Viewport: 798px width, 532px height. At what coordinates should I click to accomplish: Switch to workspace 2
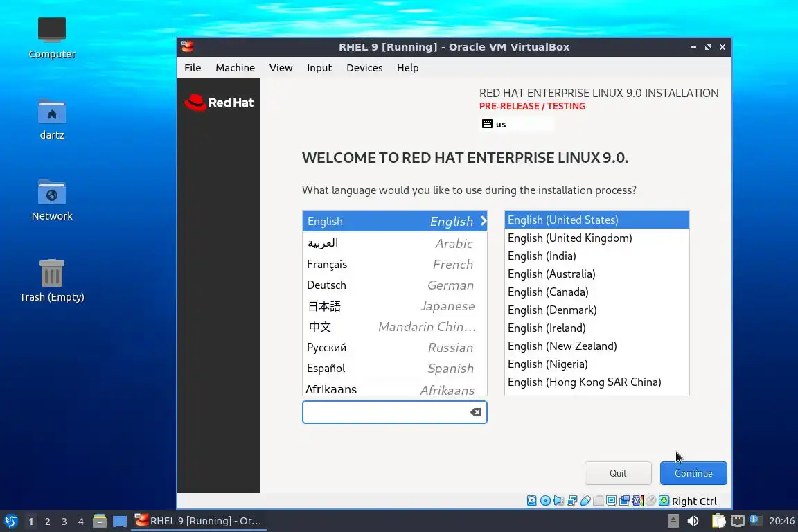pyautogui.click(x=47, y=522)
